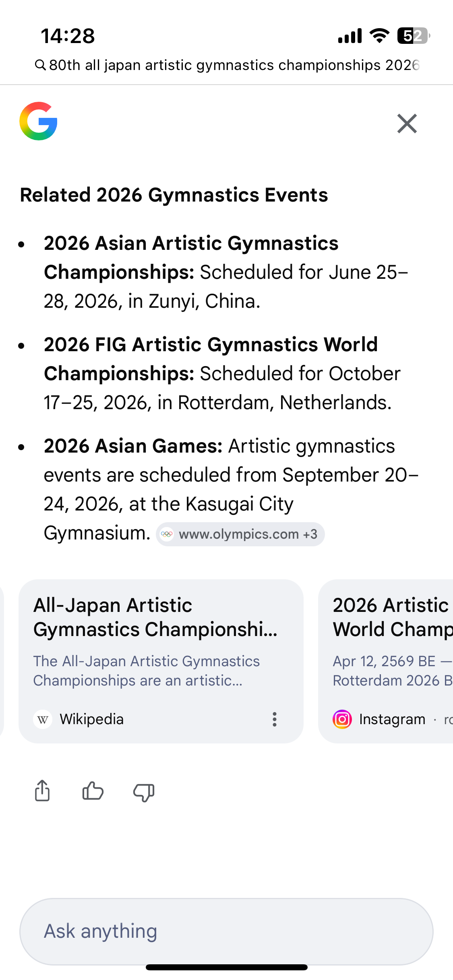Give the answer a thumbs down
This screenshot has height=980, width=453.
point(144,792)
